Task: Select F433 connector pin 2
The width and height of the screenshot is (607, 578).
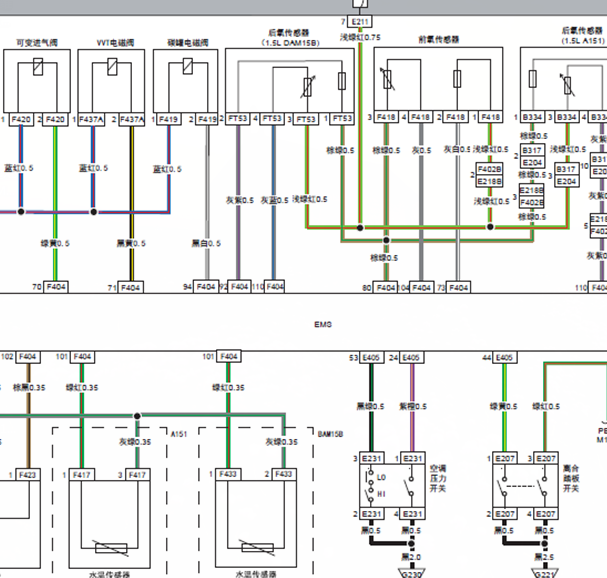Action: pyautogui.click(x=284, y=474)
